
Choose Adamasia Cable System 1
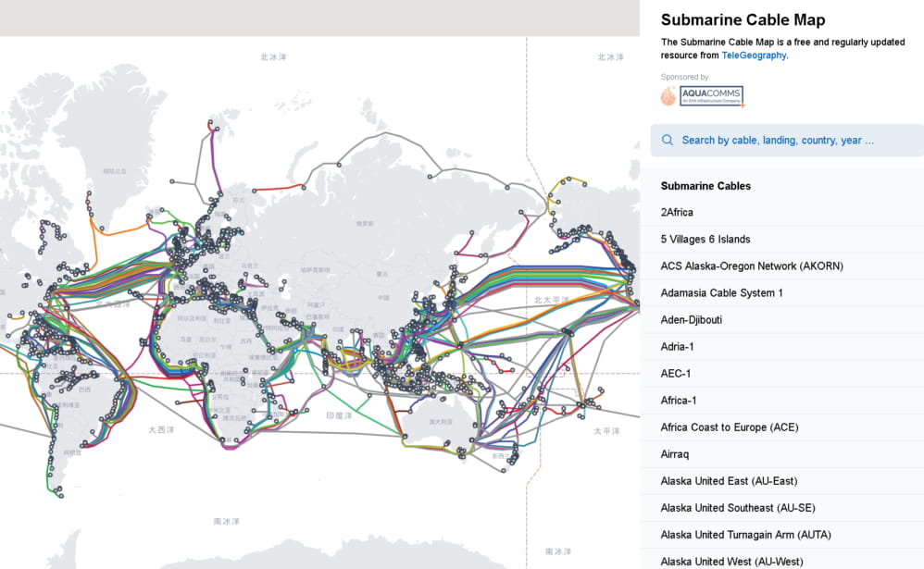pyautogui.click(x=782, y=292)
